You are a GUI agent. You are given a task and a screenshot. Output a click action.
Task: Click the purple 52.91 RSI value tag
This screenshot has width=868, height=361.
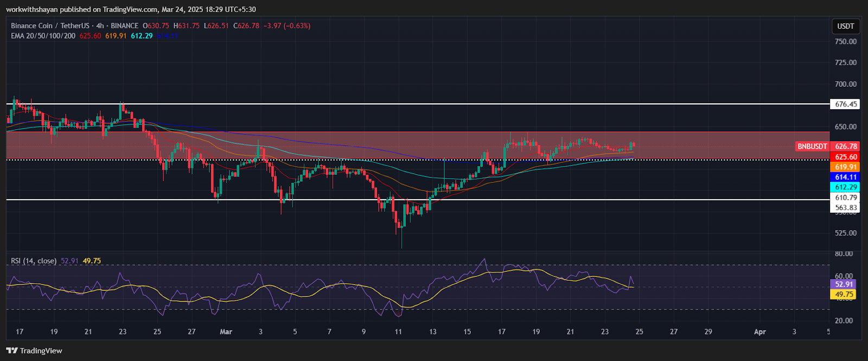844,284
